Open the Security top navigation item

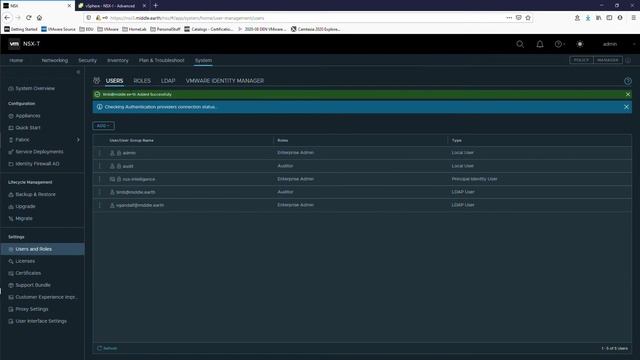pyautogui.click(x=87, y=60)
